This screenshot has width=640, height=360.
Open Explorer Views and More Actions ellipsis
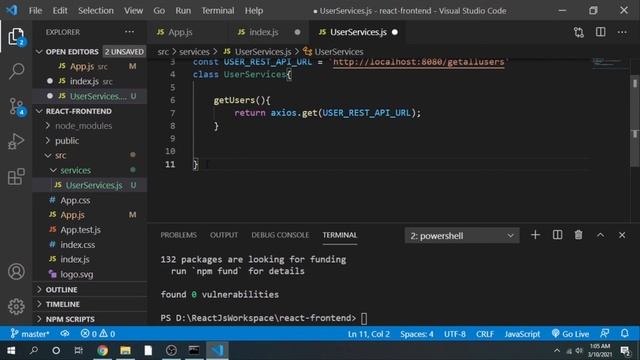tap(129, 32)
